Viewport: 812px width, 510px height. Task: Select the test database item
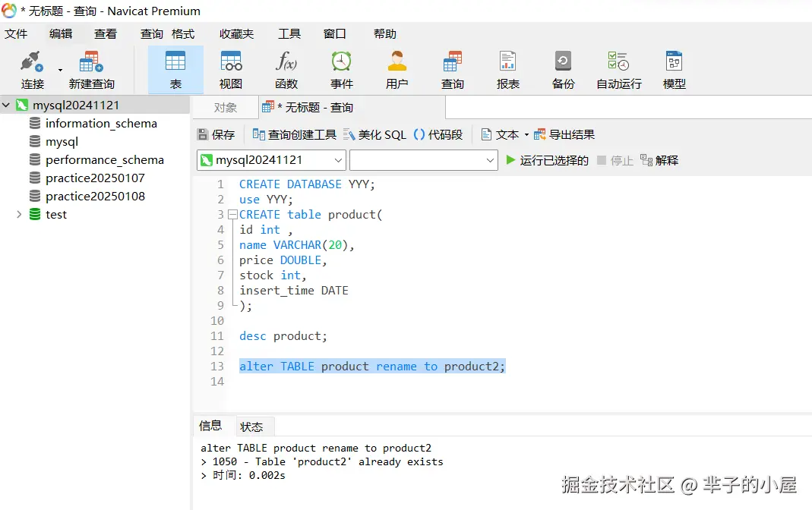pyautogui.click(x=56, y=214)
